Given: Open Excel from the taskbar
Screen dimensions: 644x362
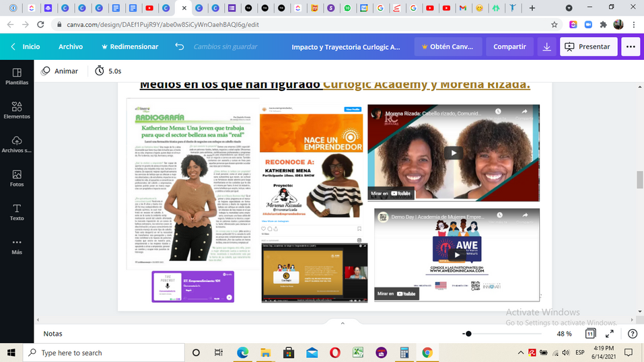Looking at the screenshot, I should coord(358,353).
